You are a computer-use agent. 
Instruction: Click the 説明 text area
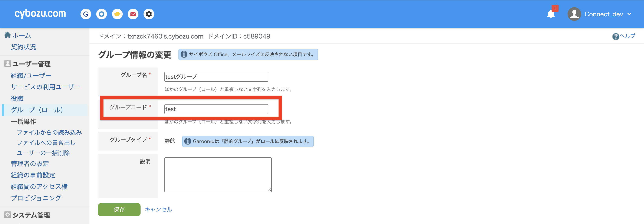pos(218,175)
